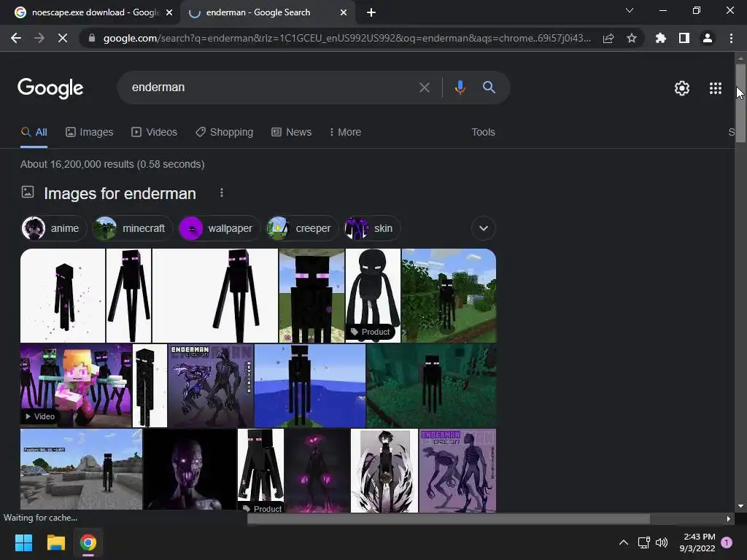Open realistic purple-eyed face thumbnail
The image size is (747, 560).
(190, 470)
